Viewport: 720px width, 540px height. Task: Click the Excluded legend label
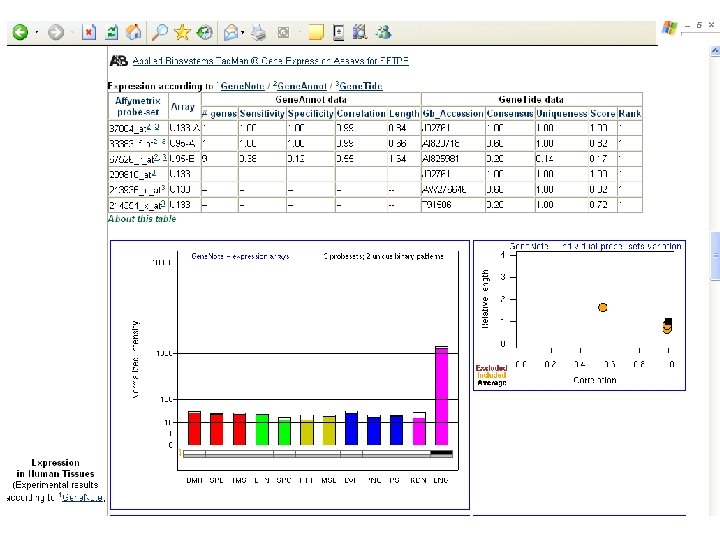tap(491, 368)
